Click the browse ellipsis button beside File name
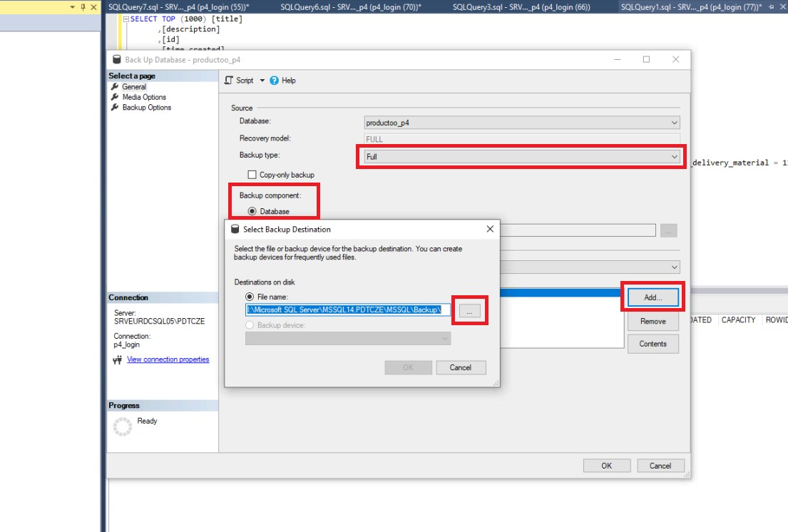 pyautogui.click(x=469, y=310)
